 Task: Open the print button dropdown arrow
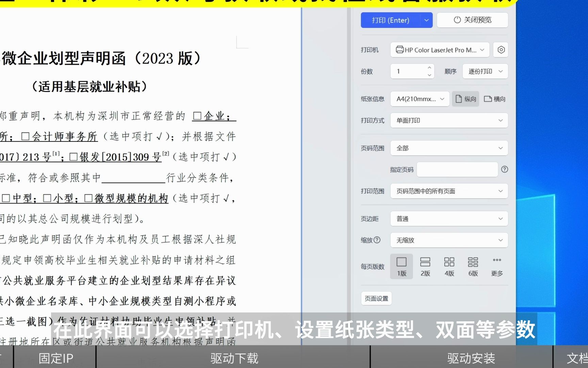426,20
